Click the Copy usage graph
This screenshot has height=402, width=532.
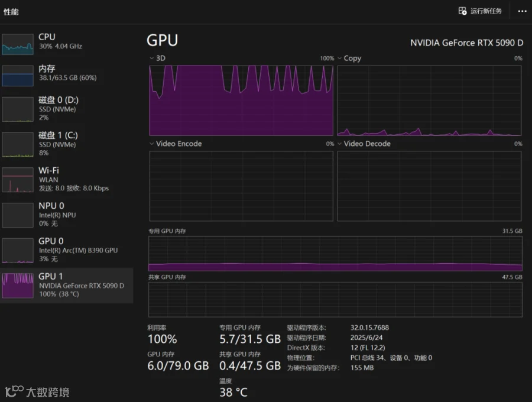pos(429,100)
